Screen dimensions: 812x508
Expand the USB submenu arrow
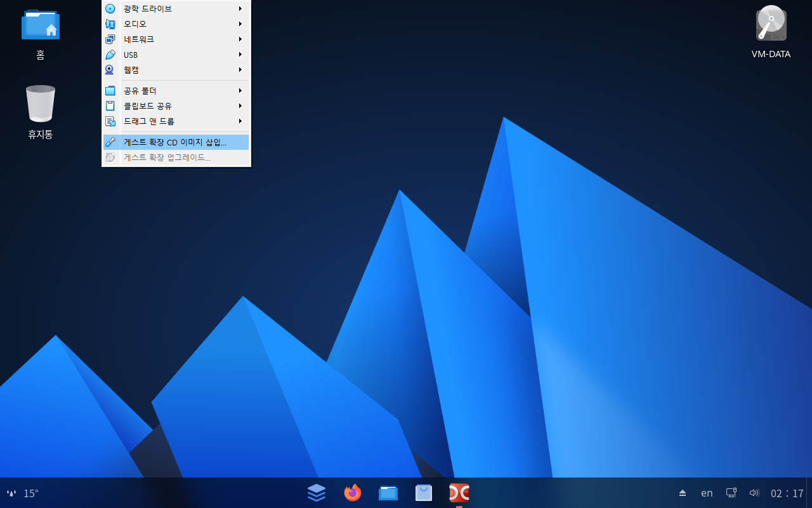coord(240,55)
